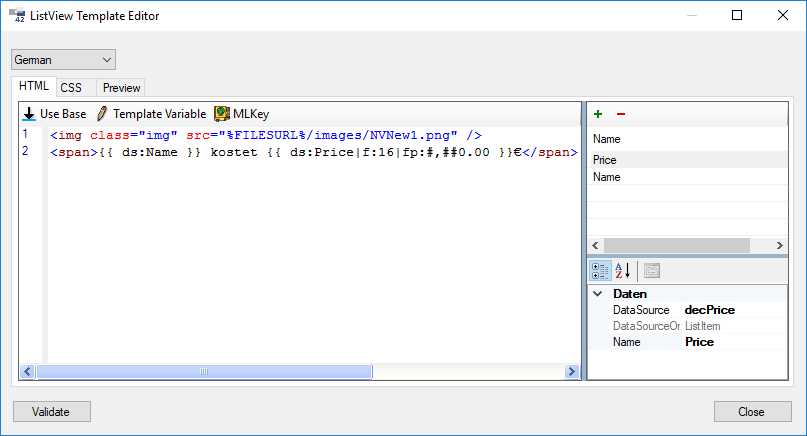807x436 pixels.
Task: Click the MLKey toolbar icon
Action: [221, 115]
